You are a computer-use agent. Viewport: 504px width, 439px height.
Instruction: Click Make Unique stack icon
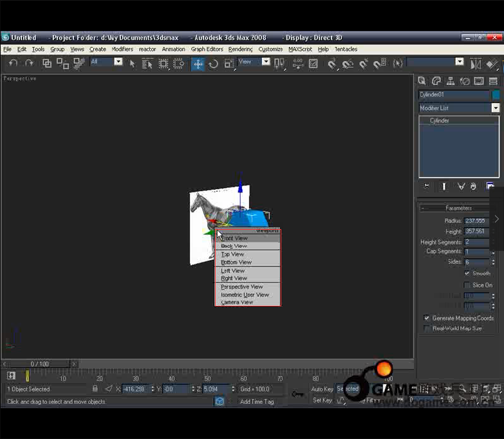462,186
